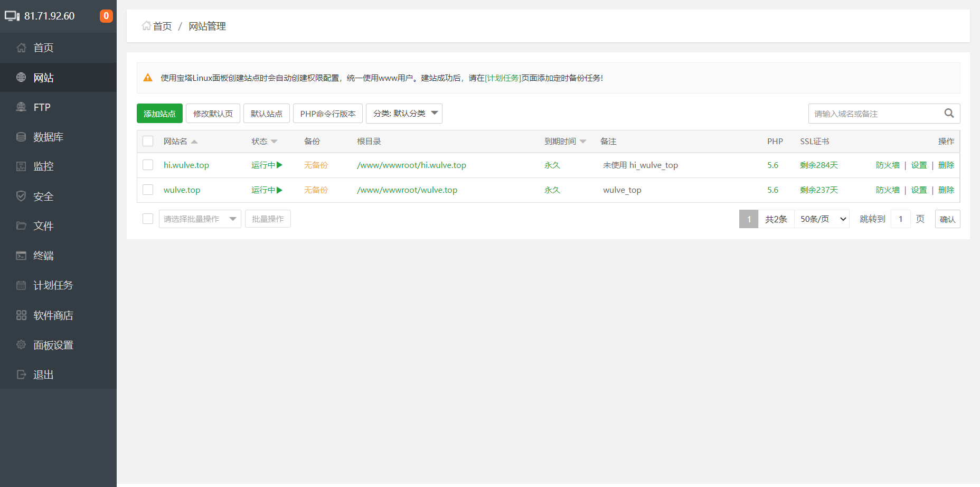This screenshot has height=487, width=980.
Task: Open the 软件商店 (App Store)
Action: [51, 315]
